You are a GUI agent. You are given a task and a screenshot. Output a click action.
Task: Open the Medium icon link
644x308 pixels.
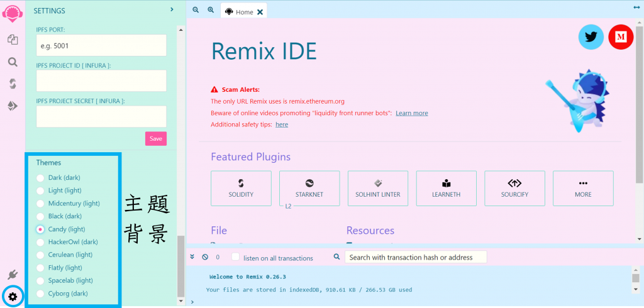click(x=621, y=37)
